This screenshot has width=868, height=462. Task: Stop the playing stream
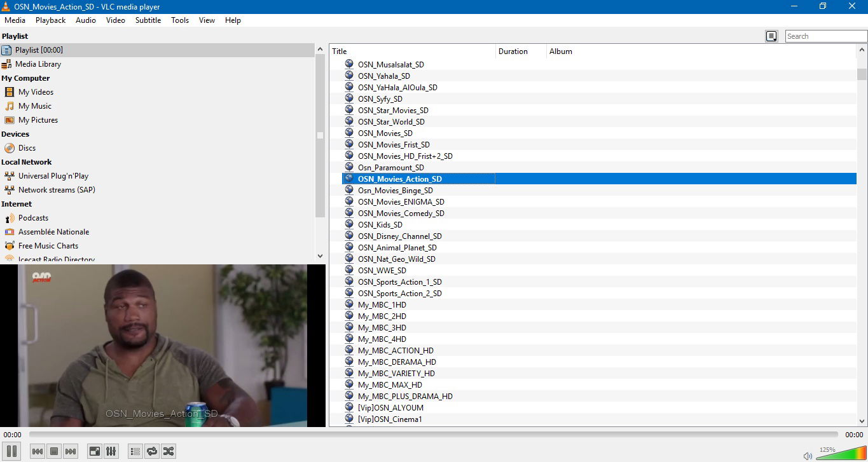54,451
